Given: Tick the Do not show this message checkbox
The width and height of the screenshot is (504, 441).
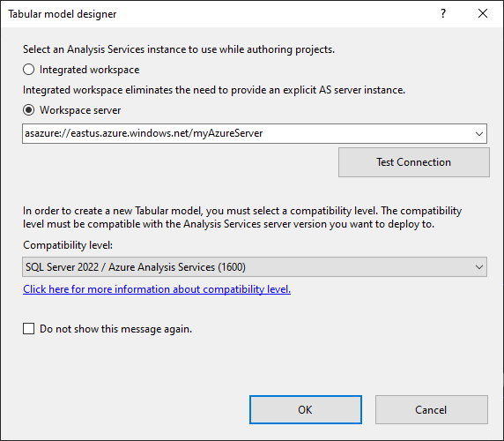Looking at the screenshot, I should [x=28, y=329].
